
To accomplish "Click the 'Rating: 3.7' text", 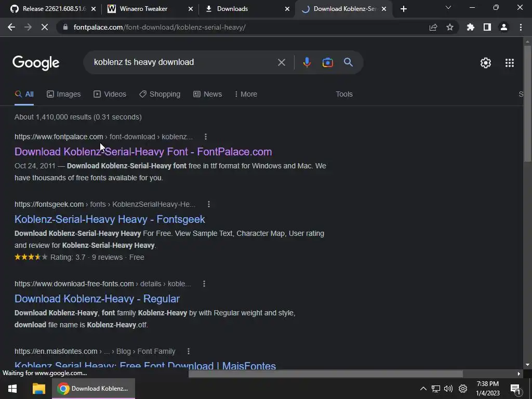I will pyautogui.click(x=68, y=257).
